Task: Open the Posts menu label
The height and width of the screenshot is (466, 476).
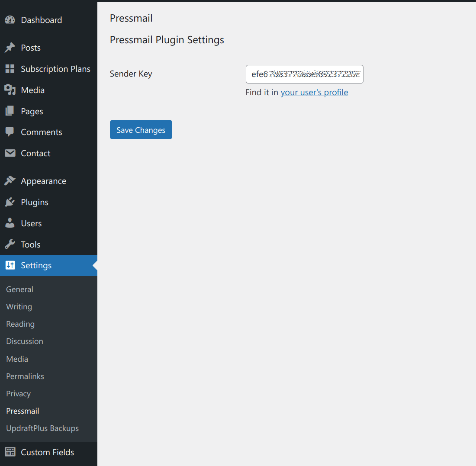Action: (31, 48)
